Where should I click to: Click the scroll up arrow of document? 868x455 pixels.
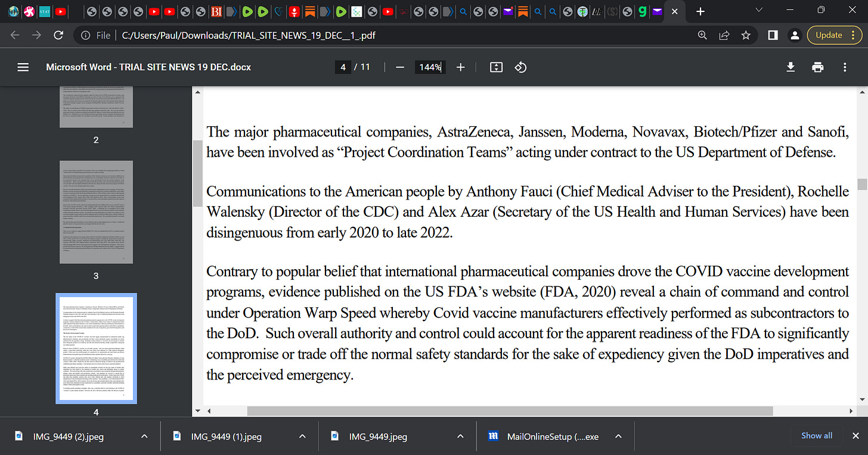point(861,92)
